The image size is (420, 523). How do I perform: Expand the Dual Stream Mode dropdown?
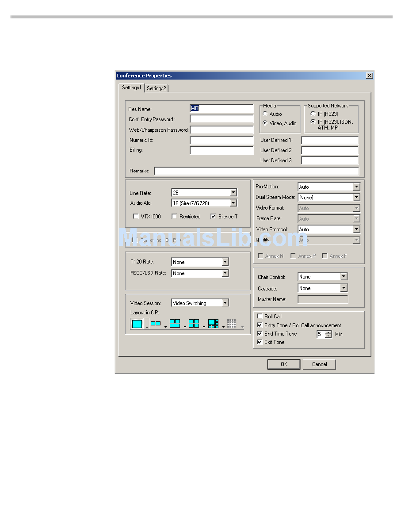(x=357, y=198)
